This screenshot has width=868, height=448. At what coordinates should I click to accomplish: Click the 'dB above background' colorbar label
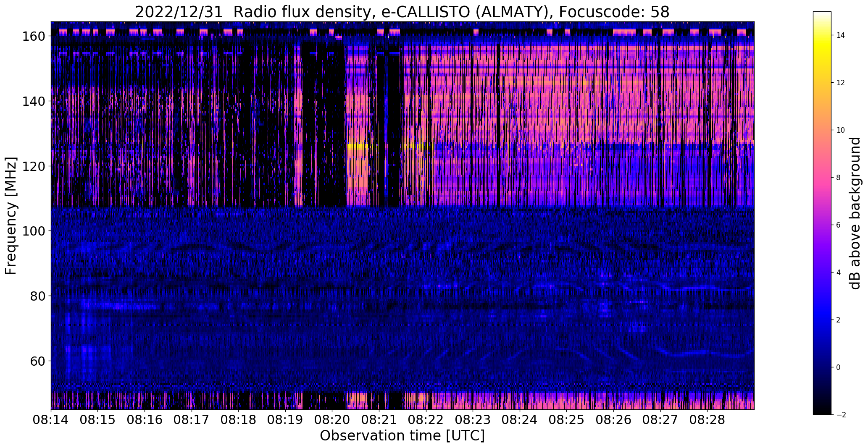(x=855, y=213)
